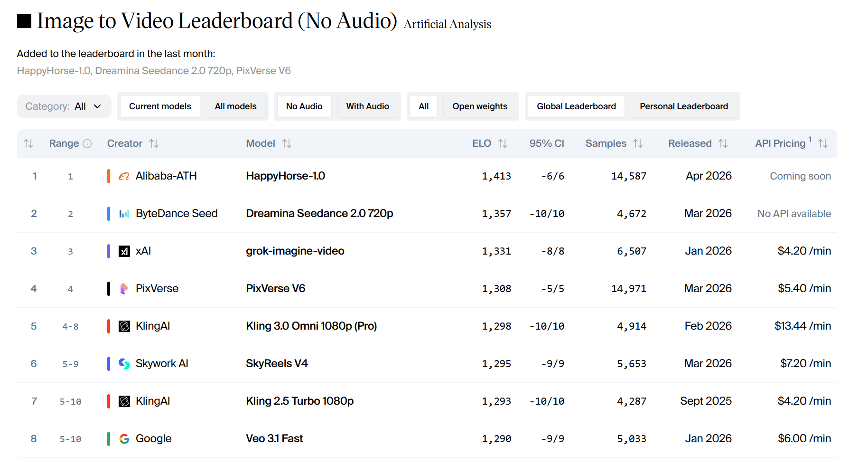Select the Global Leaderboard tab

coord(576,106)
